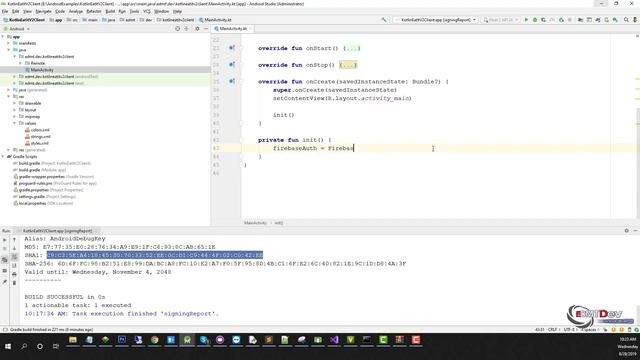The image size is (640, 360).
Task: Click kotlineatitv2client in navigation bar
Action: coord(176,20)
